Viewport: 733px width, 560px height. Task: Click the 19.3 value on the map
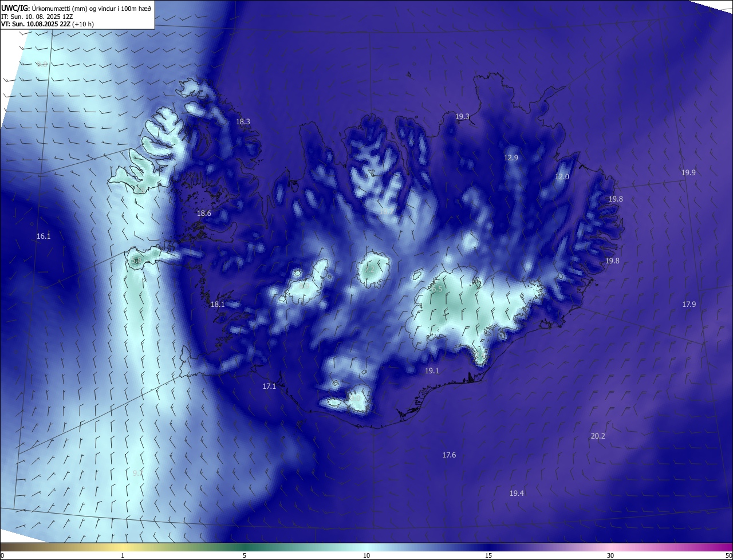point(462,117)
